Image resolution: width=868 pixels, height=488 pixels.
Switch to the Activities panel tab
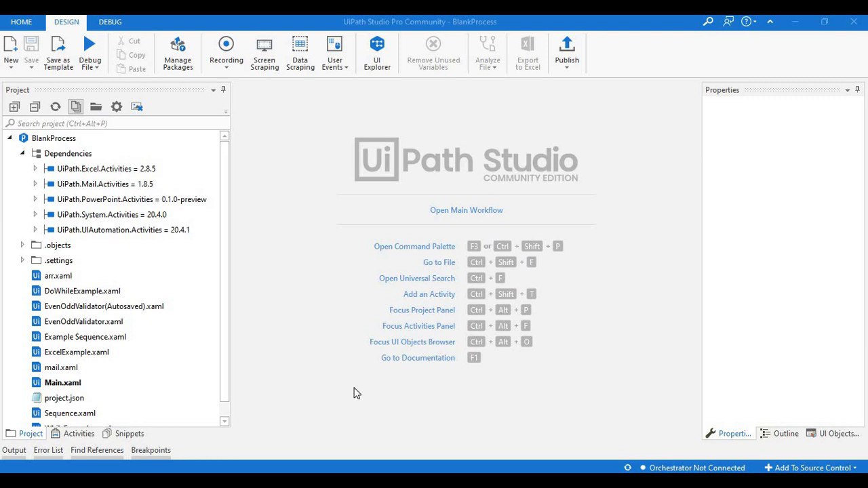tap(73, 434)
